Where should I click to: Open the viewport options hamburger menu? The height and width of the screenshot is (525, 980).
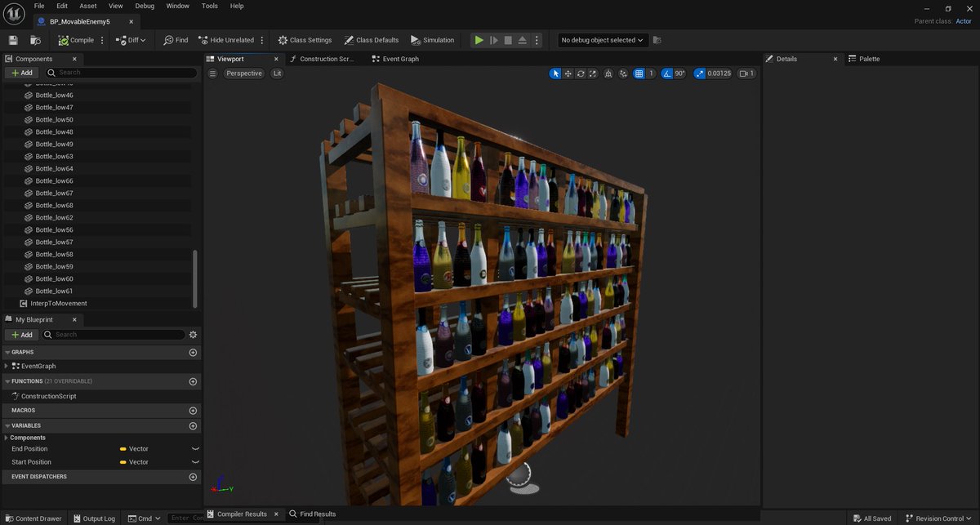(213, 73)
